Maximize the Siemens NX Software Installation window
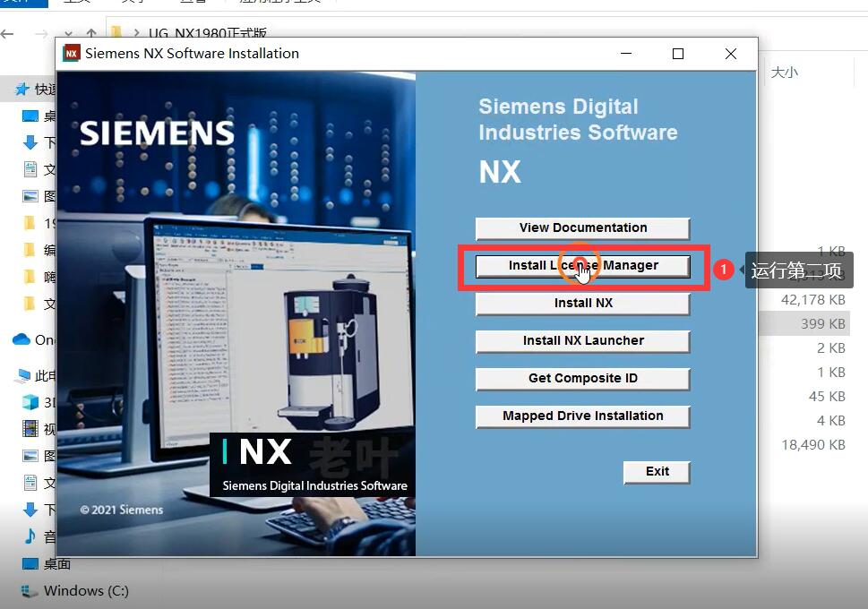This screenshot has width=868, height=609. point(677,54)
